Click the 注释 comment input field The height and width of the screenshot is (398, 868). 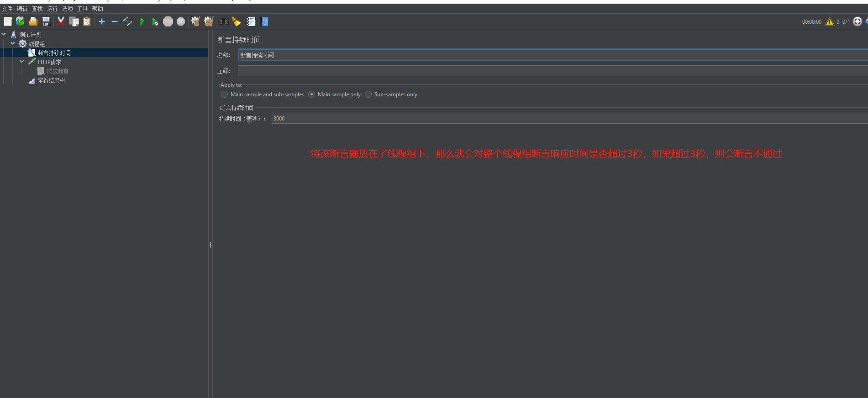pos(553,71)
